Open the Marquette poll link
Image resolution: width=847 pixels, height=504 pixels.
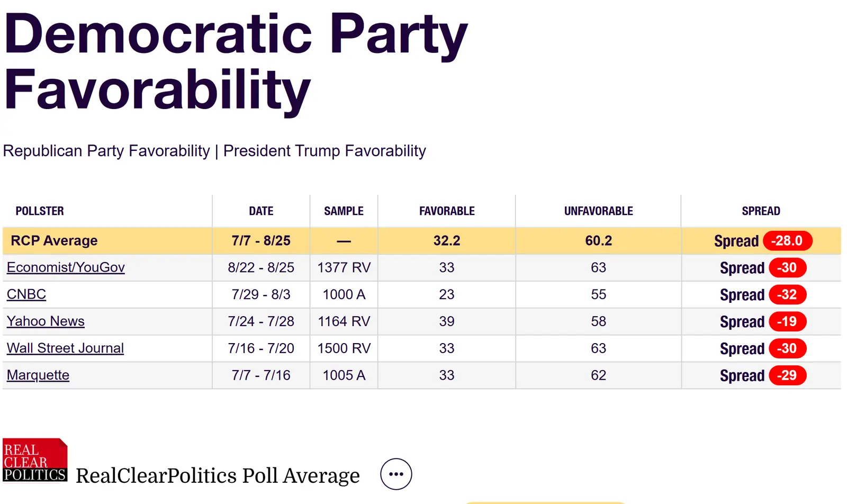click(38, 375)
